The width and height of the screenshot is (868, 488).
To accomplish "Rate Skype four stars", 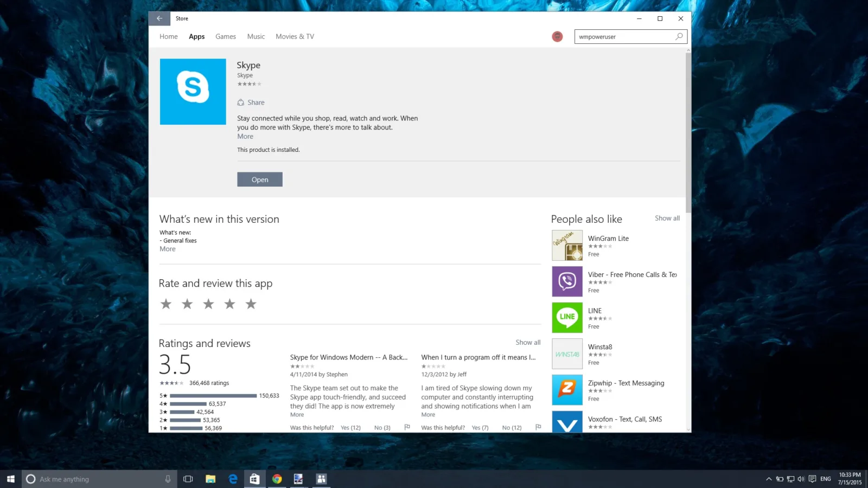I will 229,304.
